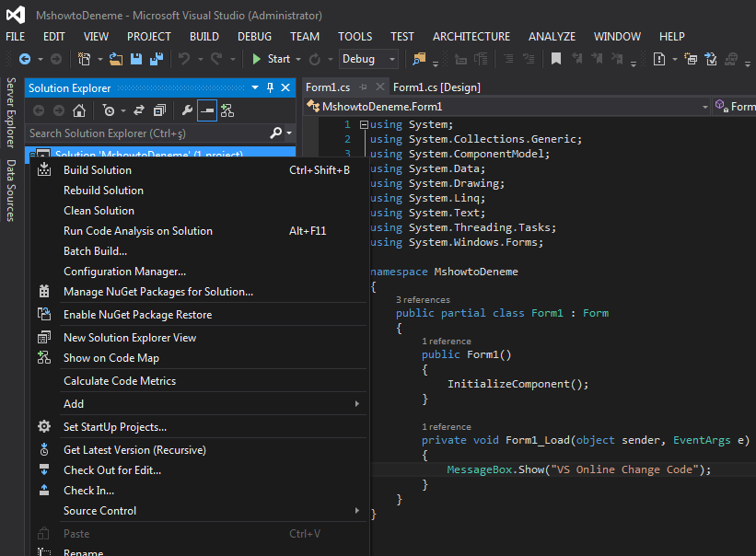Screen dimensions: 756x556
Task: Expand the Source Control submenu
Action: pos(200,511)
